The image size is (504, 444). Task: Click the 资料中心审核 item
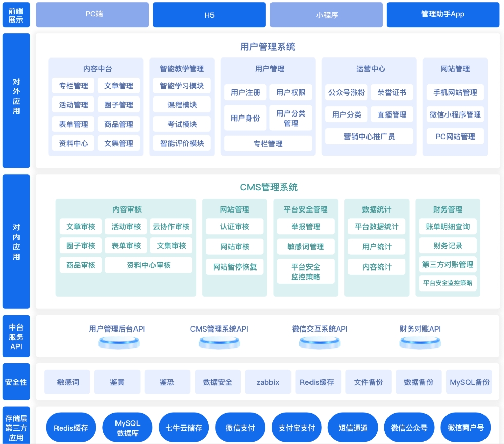coord(148,265)
